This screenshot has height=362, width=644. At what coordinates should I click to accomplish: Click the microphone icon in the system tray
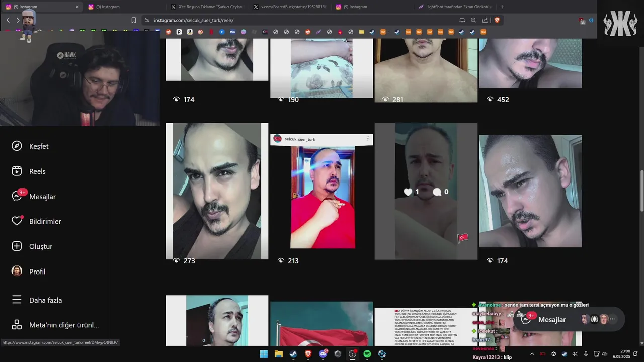pyautogui.click(x=586, y=354)
